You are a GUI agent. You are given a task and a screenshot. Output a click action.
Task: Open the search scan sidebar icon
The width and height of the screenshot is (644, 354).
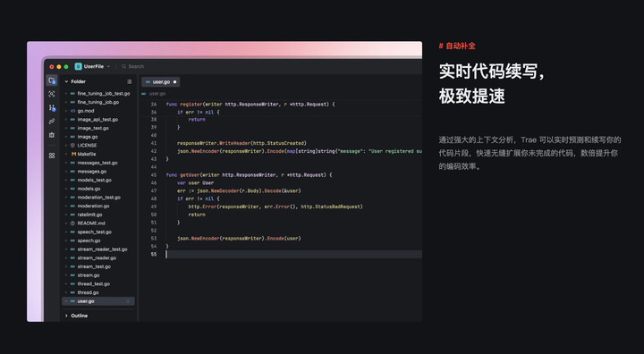[51, 94]
